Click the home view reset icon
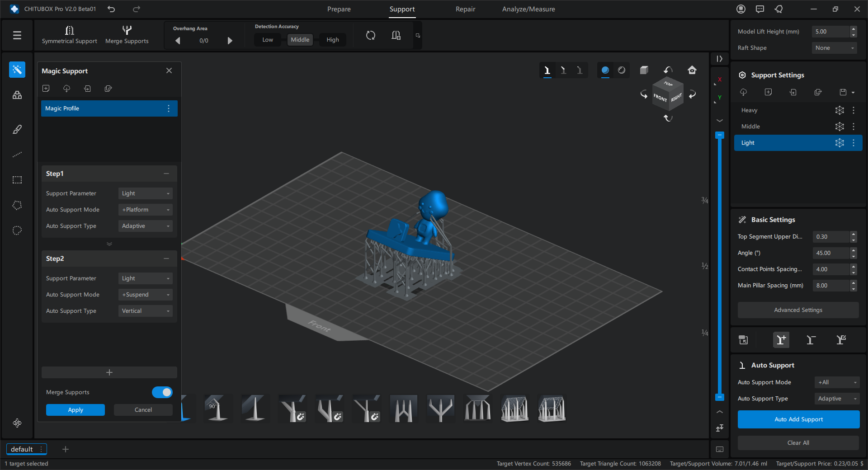The width and height of the screenshot is (868, 470). pos(692,70)
